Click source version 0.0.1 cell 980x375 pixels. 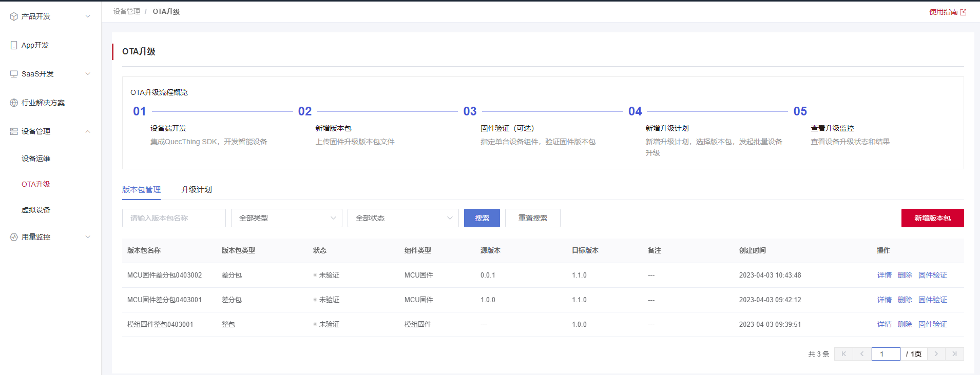pos(488,275)
